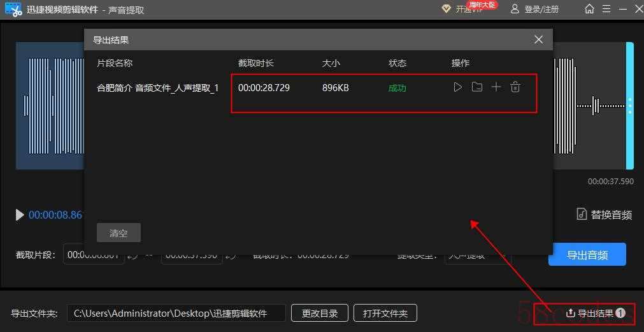Click the 迅捷视频剪辑软件 app logo

click(13, 9)
